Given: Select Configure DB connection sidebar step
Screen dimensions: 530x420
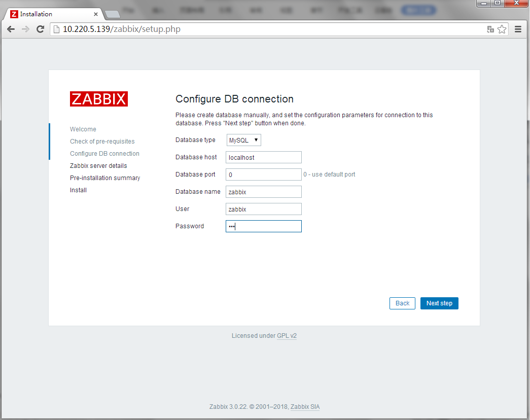Looking at the screenshot, I should coord(104,154).
